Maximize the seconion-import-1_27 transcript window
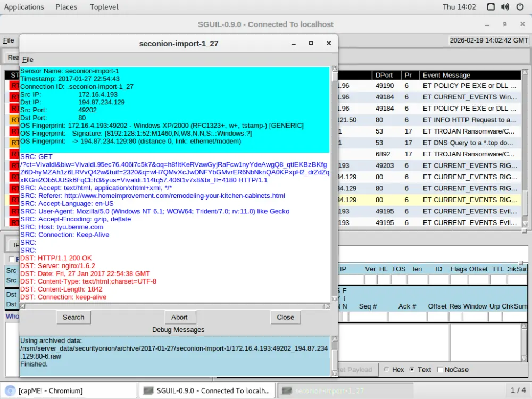Image resolution: width=532 pixels, height=399 pixels. pyautogui.click(x=311, y=44)
